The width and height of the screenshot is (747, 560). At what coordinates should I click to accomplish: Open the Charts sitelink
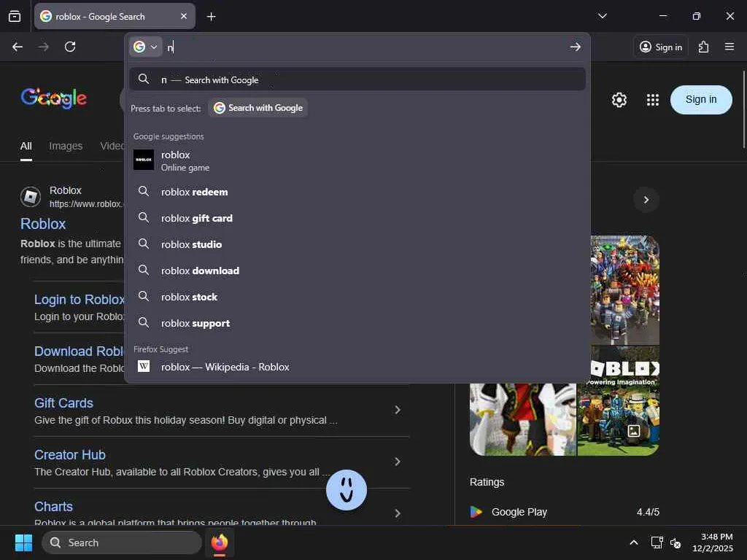click(53, 507)
